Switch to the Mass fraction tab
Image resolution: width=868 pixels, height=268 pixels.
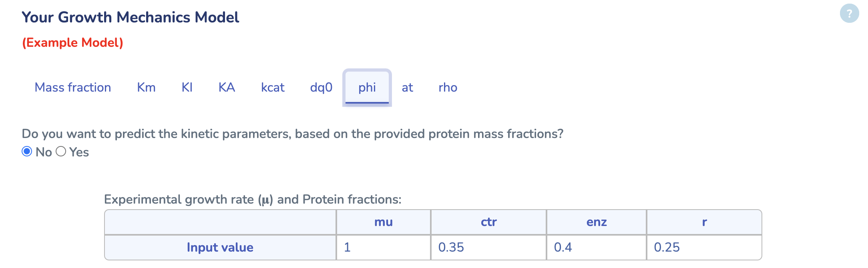73,88
